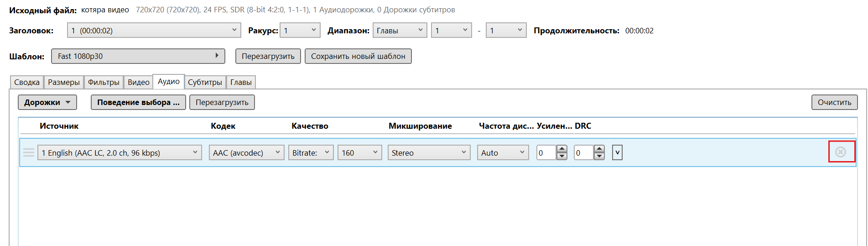868x246 pixels.
Task: Increase the gain value with up arrow
Action: (562, 149)
